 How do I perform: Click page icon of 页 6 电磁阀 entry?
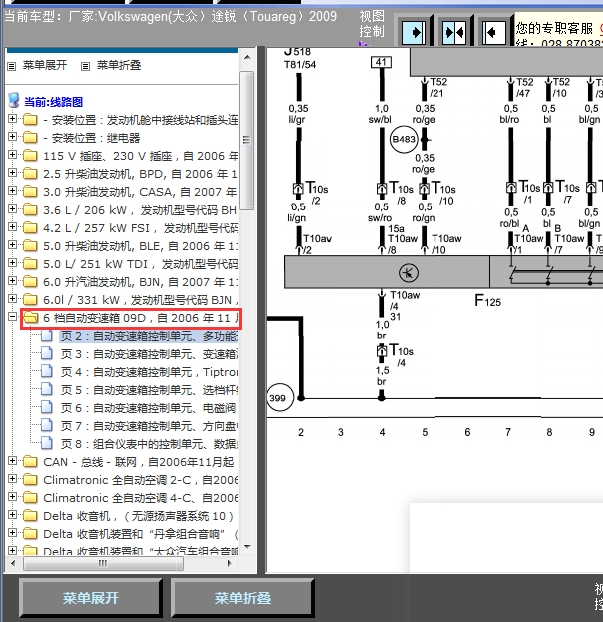click(47, 407)
